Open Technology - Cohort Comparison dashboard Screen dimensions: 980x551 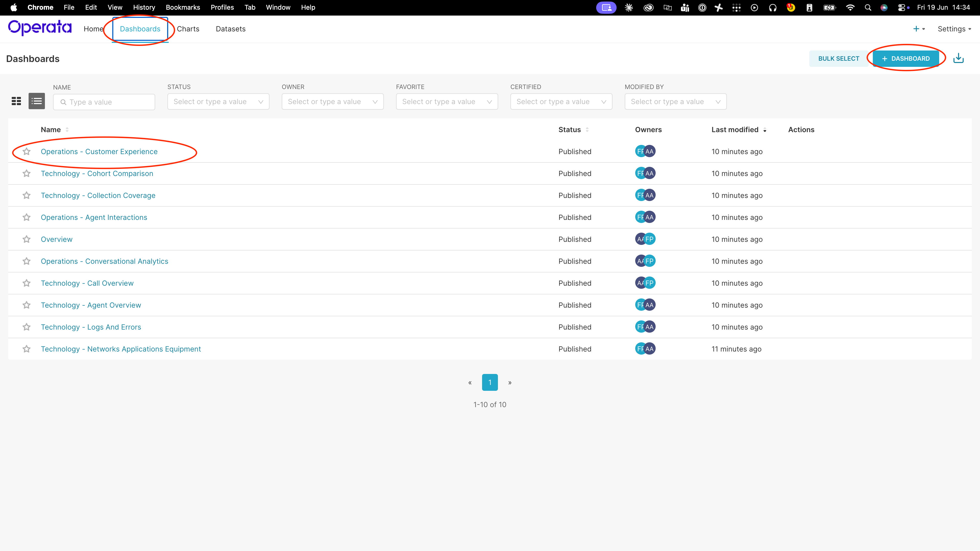pos(97,173)
